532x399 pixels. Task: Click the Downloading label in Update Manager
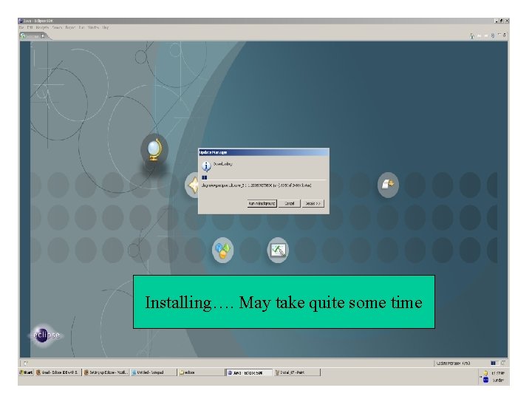[x=223, y=164]
